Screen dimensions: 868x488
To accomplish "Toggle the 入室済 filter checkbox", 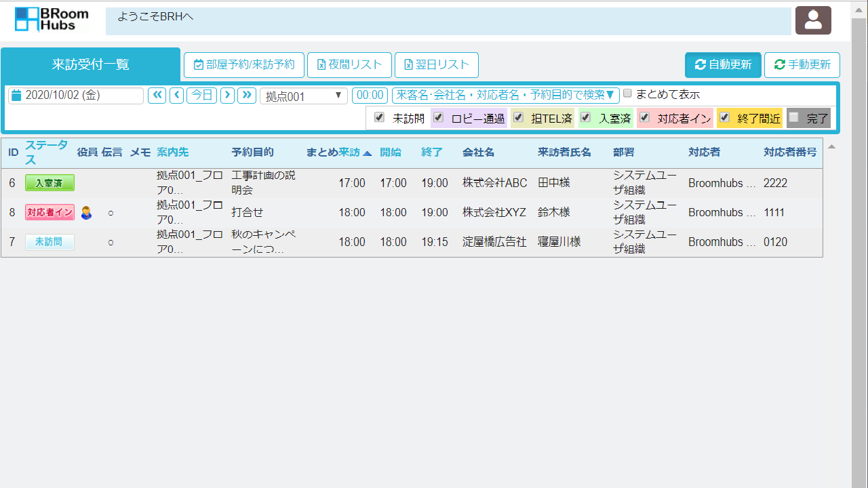I will coord(585,117).
